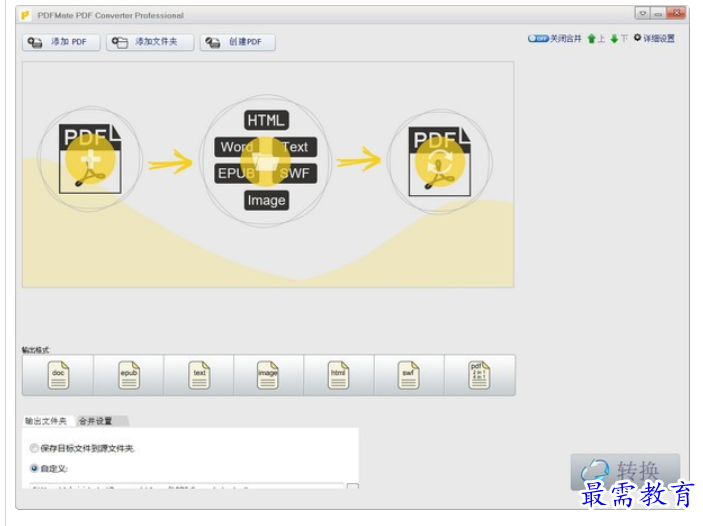Viewport: 703px width, 526px height.
Task: Minimize the PDFMate window
Action: click(658, 13)
